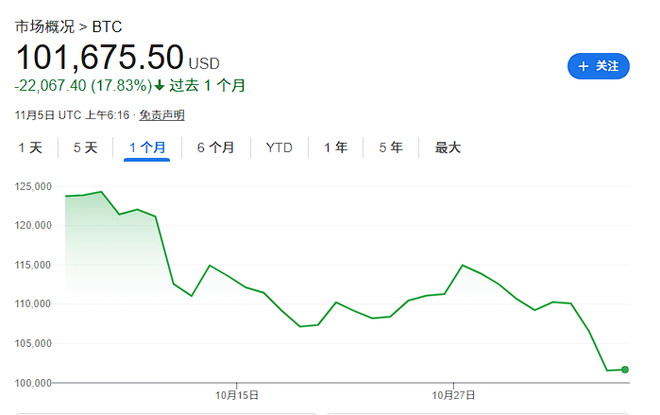The height and width of the screenshot is (415, 660).
Task: Show the 6 个月 chart range
Action: 215,148
